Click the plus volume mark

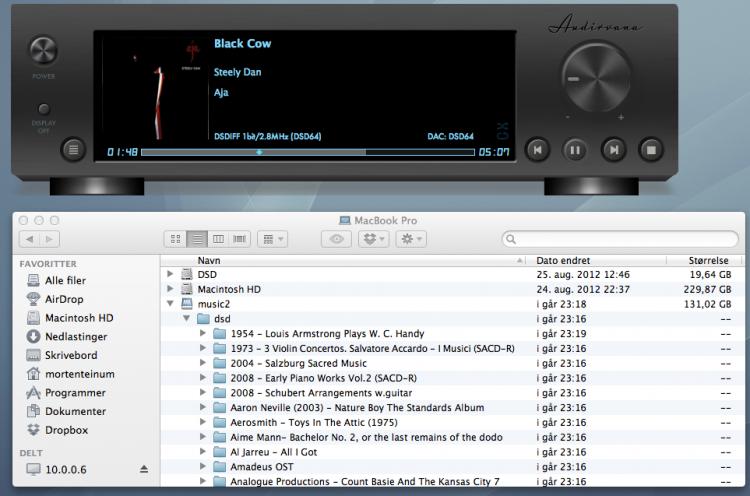(621, 117)
